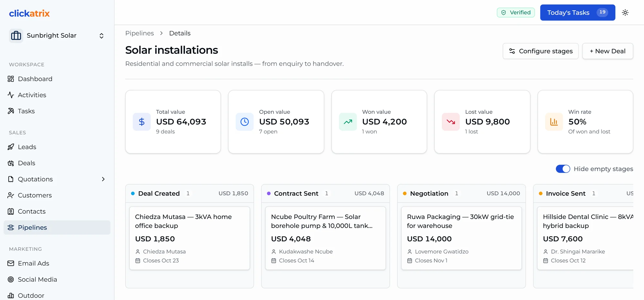This screenshot has height=300, width=644.
Task: Click the Configure stages button
Action: click(x=541, y=51)
